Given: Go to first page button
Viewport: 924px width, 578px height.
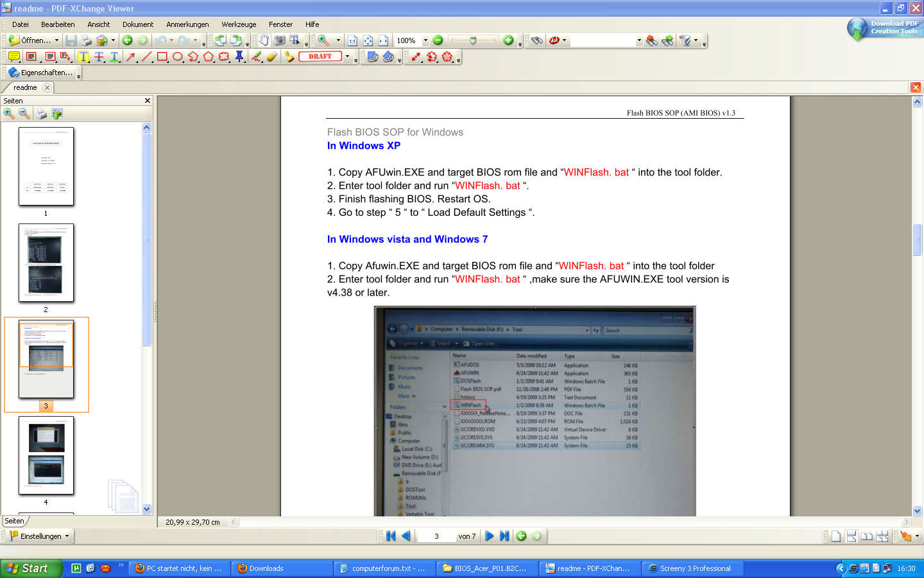Looking at the screenshot, I should coord(391,536).
